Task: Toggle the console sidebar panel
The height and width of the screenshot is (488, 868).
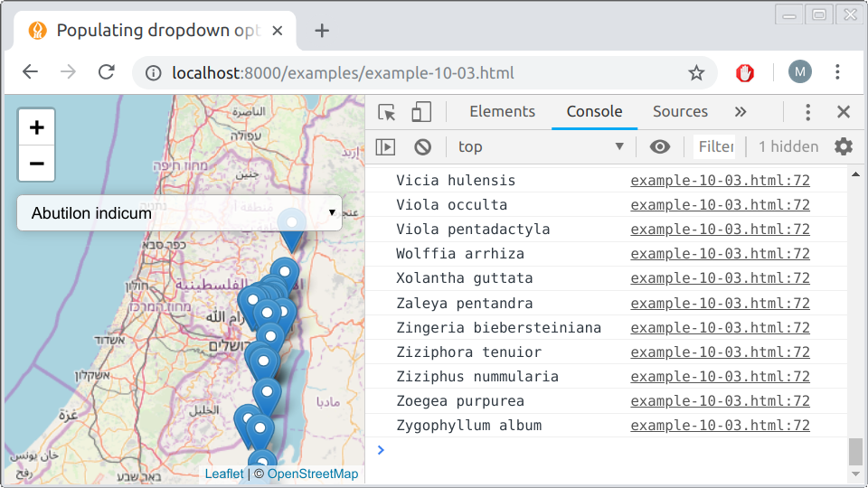Action: coord(386,146)
